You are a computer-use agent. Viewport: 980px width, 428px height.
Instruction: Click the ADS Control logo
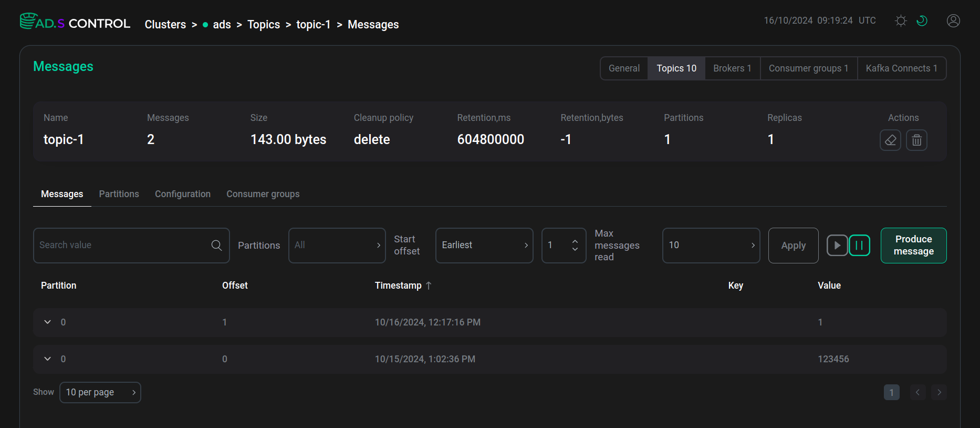point(75,22)
